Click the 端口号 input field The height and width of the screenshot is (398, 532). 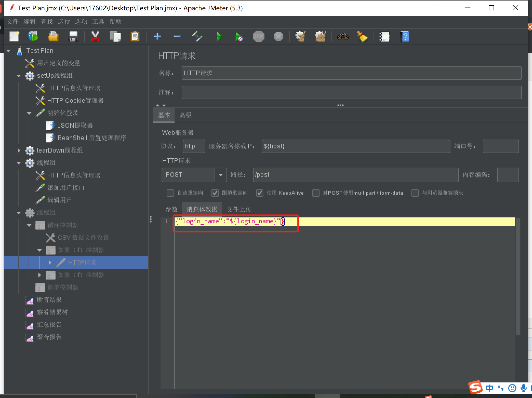point(501,146)
